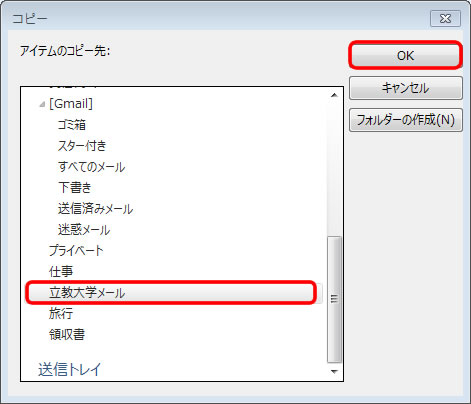Choose the 旅行 folder
The image size is (471, 404).
(61, 314)
